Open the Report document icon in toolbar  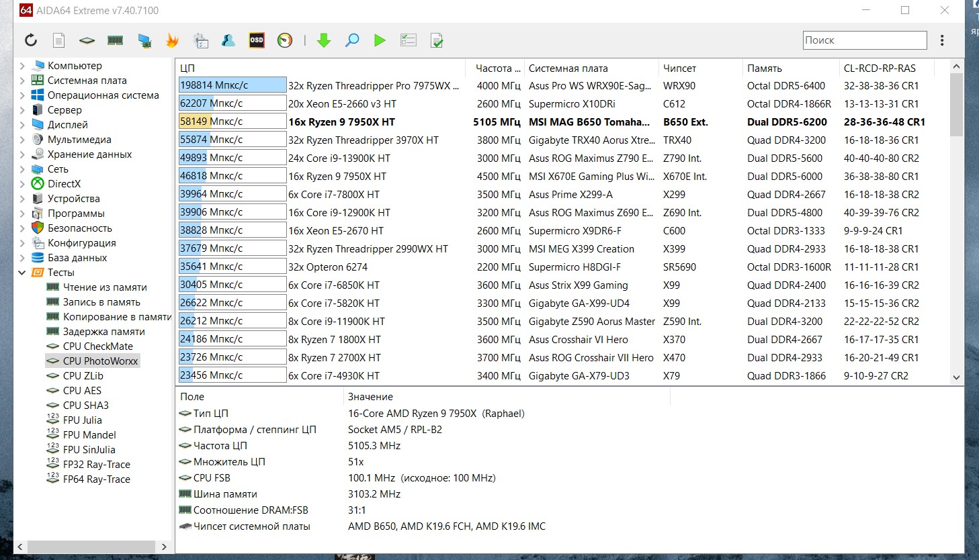59,40
